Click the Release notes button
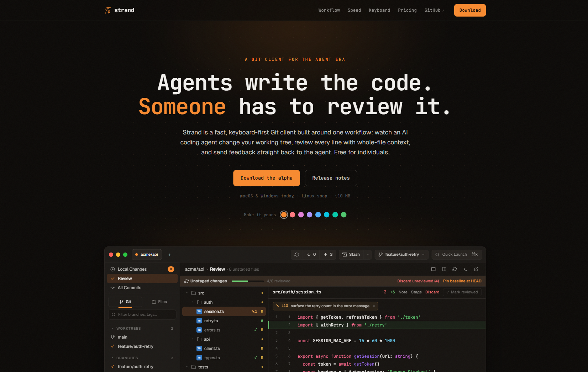 point(331,178)
